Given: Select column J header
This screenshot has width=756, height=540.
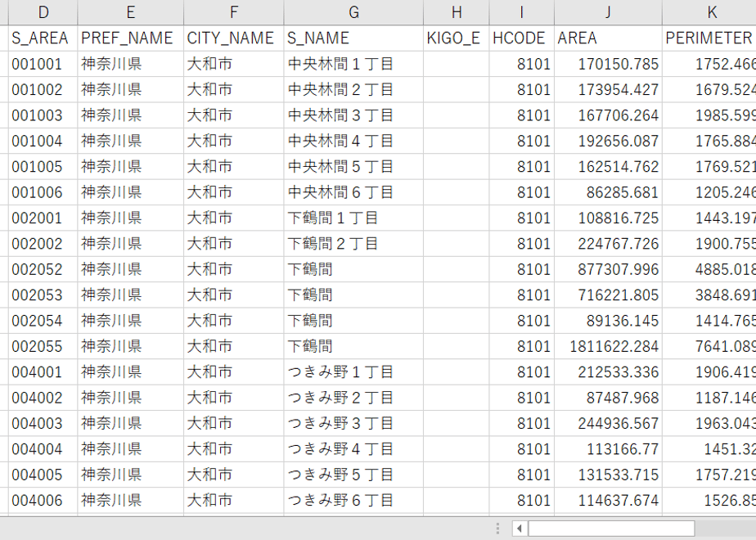Looking at the screenshot, I should (x=608, y=12).
